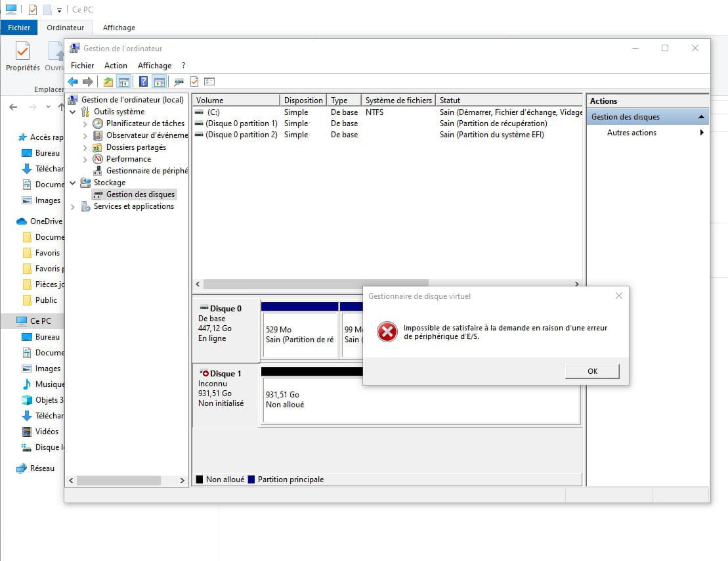
Task: Open Gestionnaire de périphériques icon
Action: [98, 171]
